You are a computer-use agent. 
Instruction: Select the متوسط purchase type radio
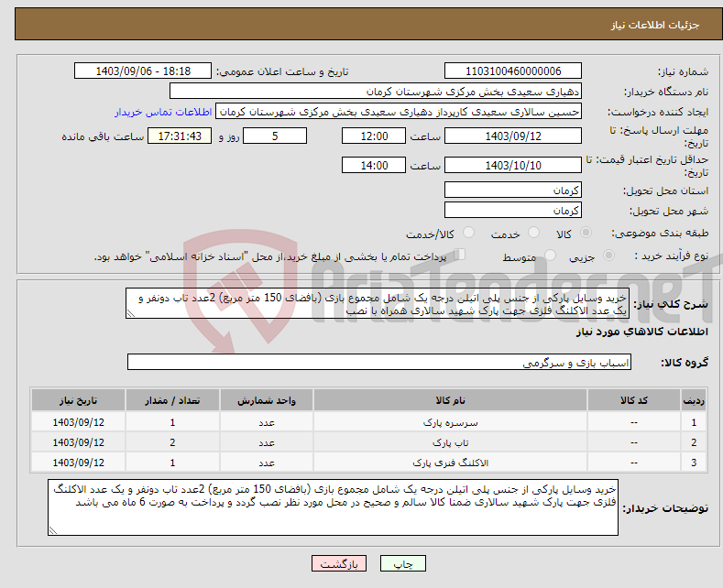(x=550, y=256)
